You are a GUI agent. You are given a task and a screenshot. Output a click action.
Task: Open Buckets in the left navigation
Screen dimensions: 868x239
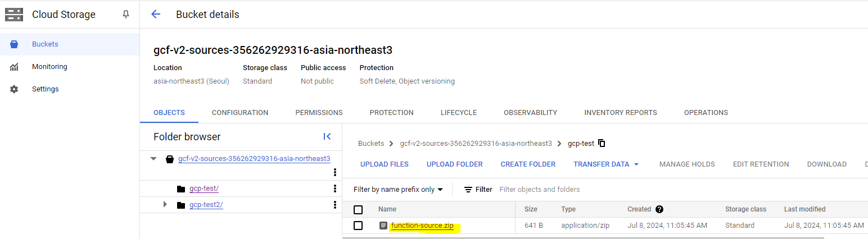pos(70,44)
